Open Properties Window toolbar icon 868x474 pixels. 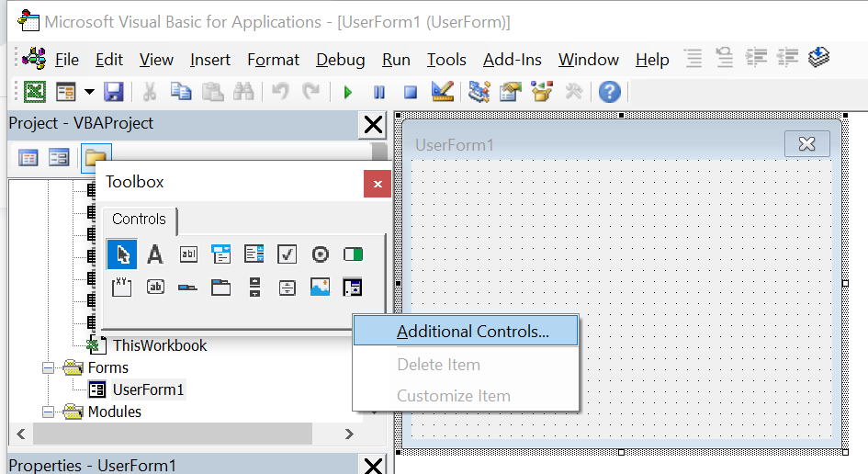[x=511, y=91]
